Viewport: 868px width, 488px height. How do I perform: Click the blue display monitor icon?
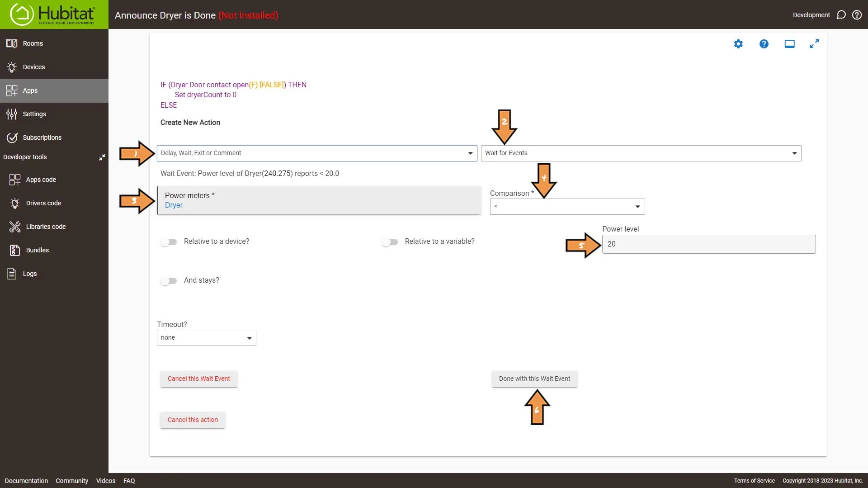(x=790, y=44)
